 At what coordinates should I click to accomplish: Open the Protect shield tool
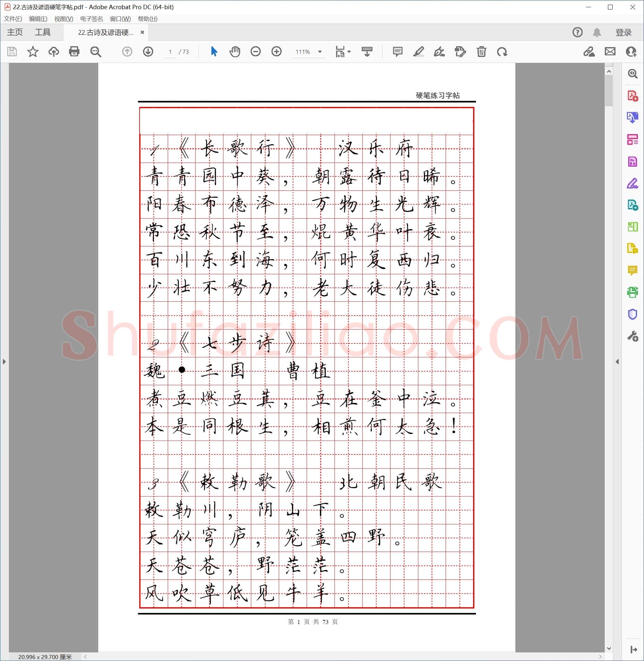coord(633,314)
